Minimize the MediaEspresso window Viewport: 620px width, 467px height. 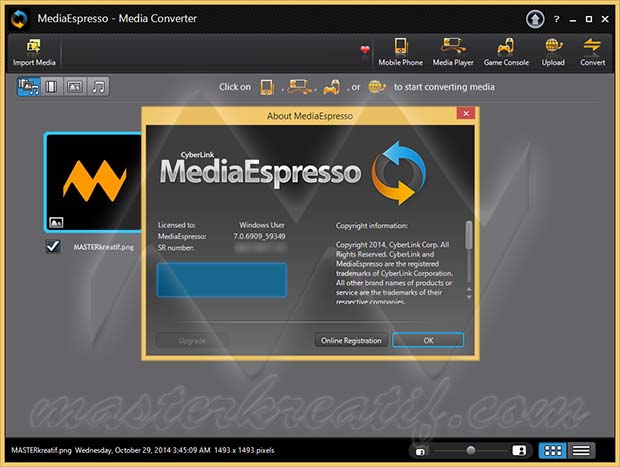(x=573, y=19)
